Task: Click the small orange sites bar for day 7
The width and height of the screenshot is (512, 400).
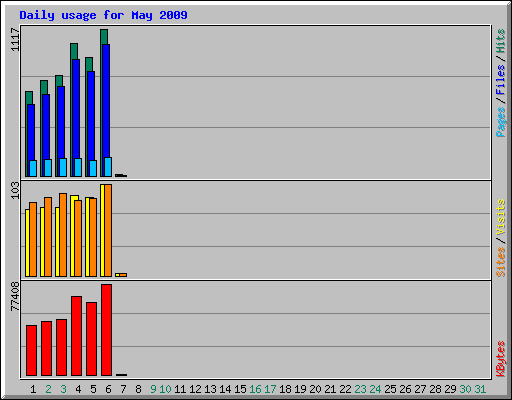Action: (123, 275)
